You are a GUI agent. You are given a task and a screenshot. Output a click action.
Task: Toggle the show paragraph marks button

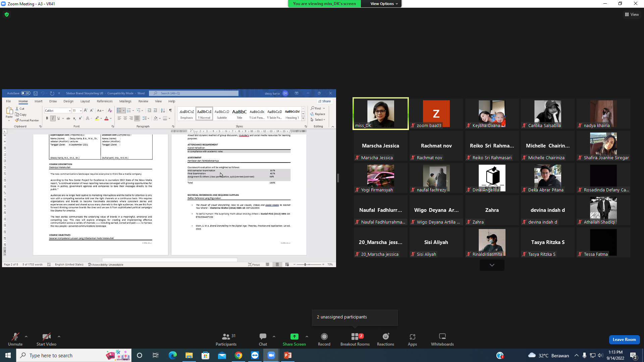(170, 110)
